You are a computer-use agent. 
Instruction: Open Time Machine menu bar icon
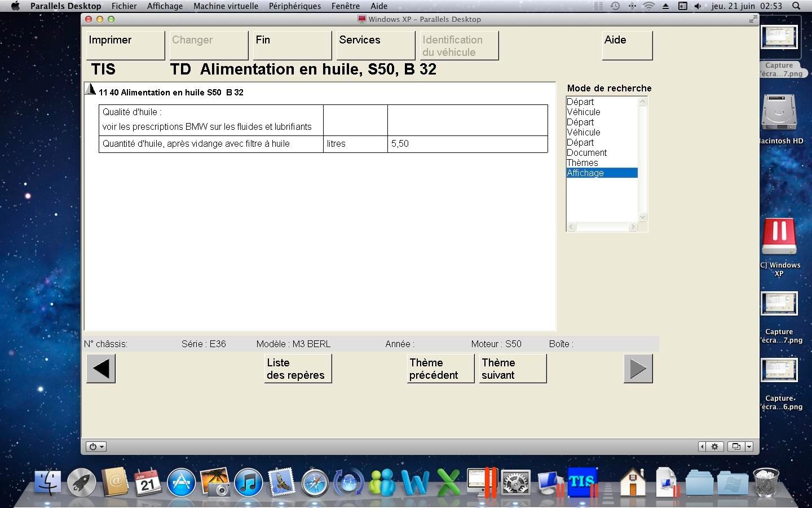tap(615, 6)
